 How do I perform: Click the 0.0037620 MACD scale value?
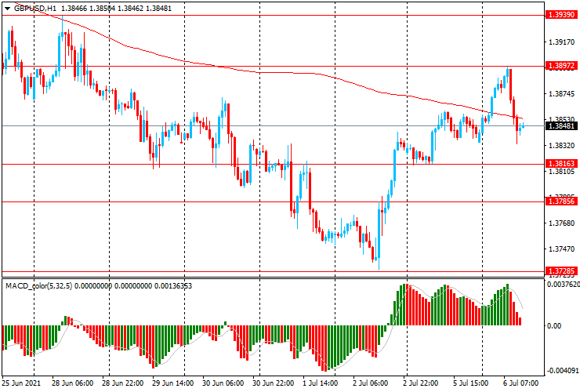pos(562,285)
